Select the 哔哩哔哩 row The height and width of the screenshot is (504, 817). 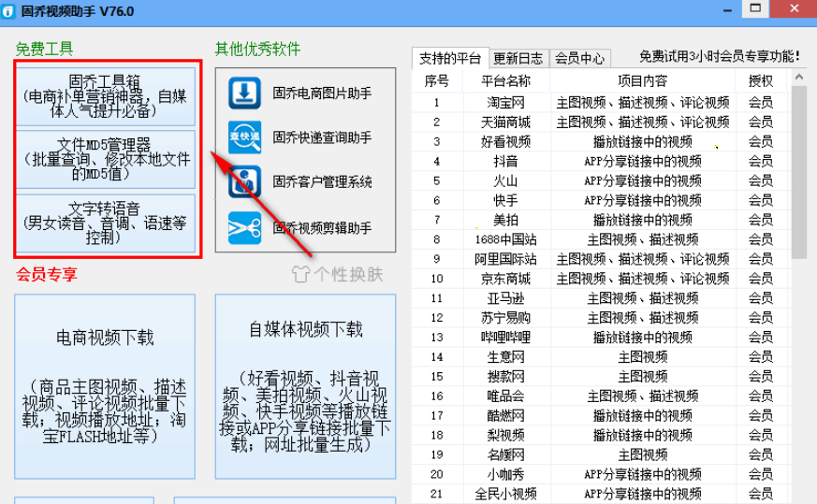click(x=601, y=338)
